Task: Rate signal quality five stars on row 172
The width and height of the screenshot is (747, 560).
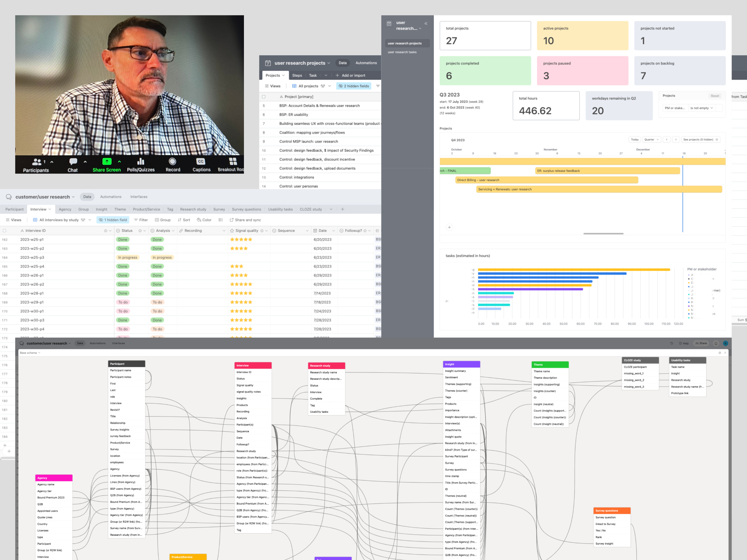Action: (x=251, y=329)
